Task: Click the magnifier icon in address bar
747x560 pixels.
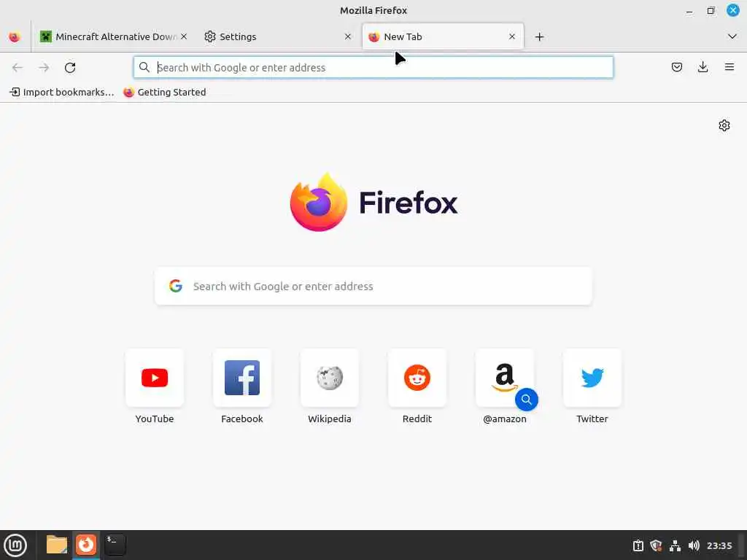Action: [144, 68]
